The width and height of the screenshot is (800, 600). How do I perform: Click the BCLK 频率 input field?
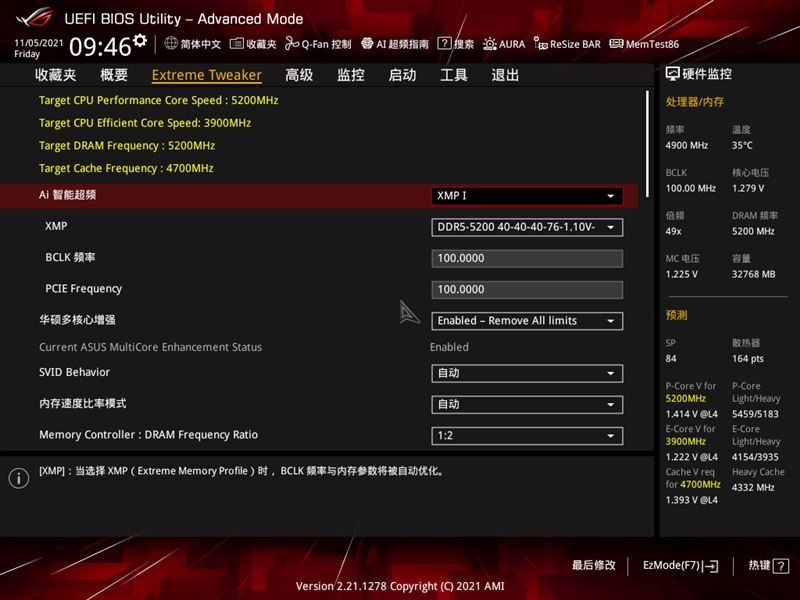527,258
